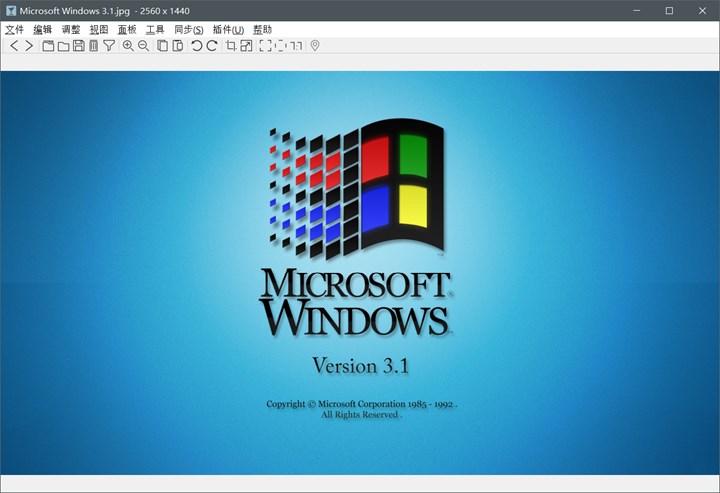Toggle fullscreen view icon
720x493 pixels.
point(265,45)
